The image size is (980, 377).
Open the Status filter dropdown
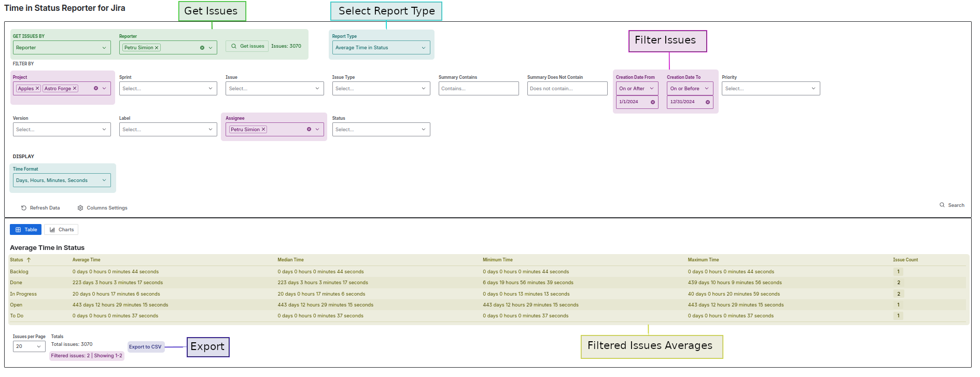click(381, 130)
